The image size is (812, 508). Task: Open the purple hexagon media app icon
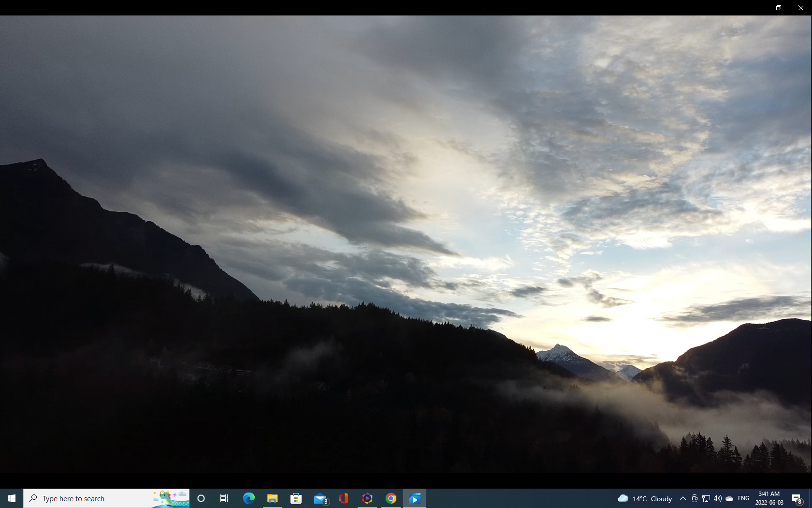(367, 498)
